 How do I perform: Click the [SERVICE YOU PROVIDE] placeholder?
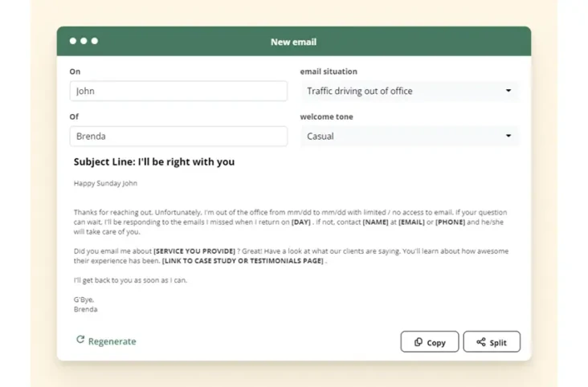[194, 251]
